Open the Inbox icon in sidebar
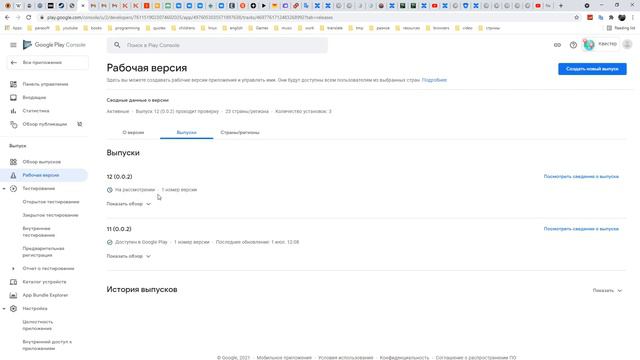This screenshot has width=640, height=360. (x=13, y=98)
